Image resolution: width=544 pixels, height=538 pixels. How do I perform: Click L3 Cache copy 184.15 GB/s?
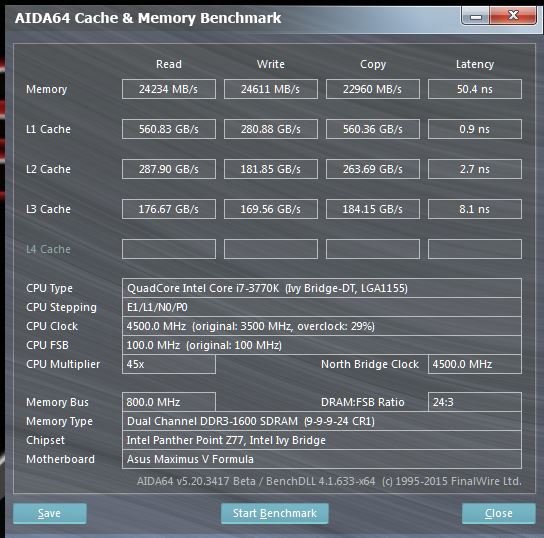[373, 209]
